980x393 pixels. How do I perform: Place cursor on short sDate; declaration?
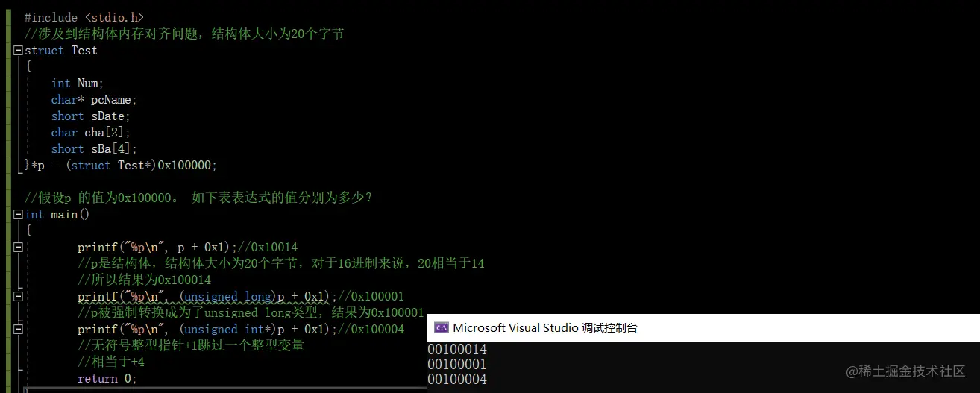click(91, 116)
